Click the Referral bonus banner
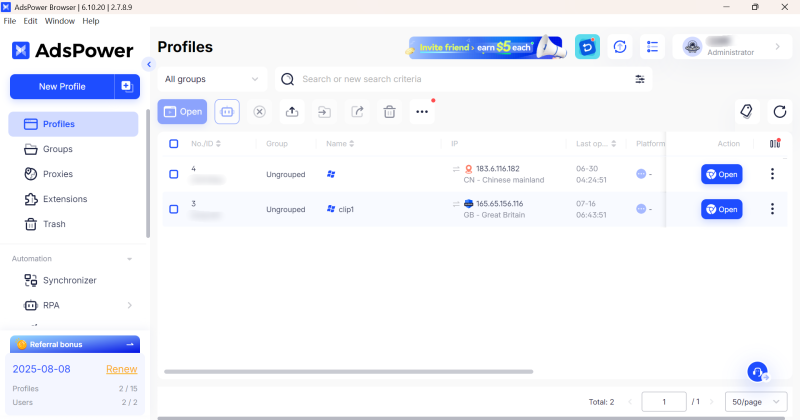 75,344
